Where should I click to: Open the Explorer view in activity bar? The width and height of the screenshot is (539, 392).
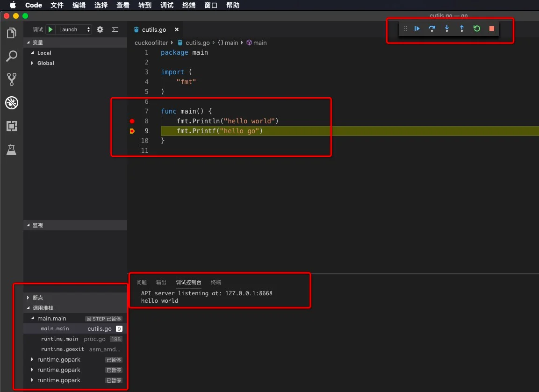click(x=12, y=34)
